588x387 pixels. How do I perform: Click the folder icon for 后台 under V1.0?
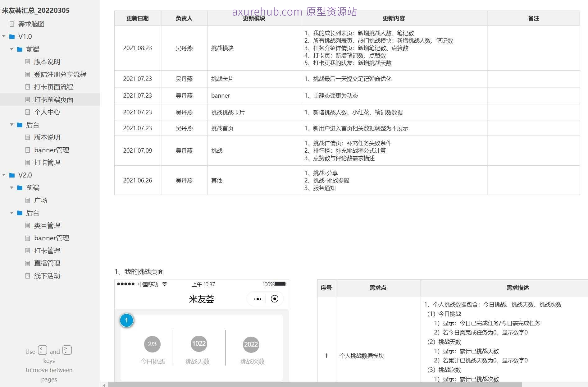pos(20,125)
